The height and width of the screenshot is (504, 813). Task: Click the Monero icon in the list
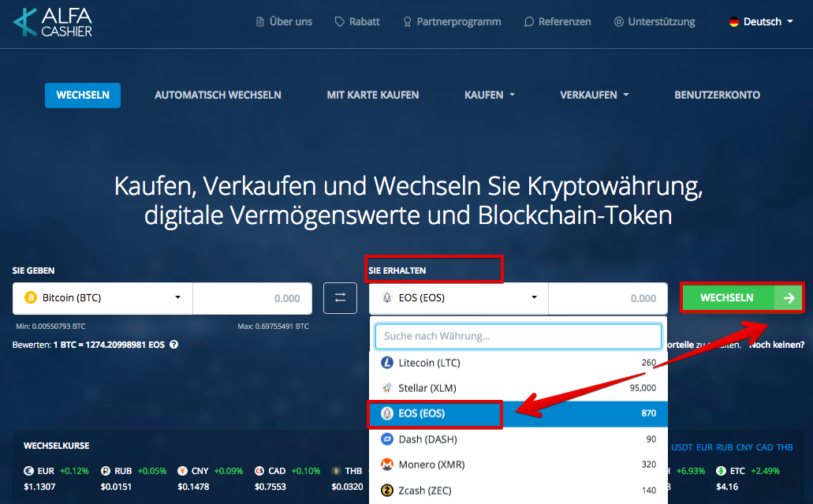pos(387,465)
